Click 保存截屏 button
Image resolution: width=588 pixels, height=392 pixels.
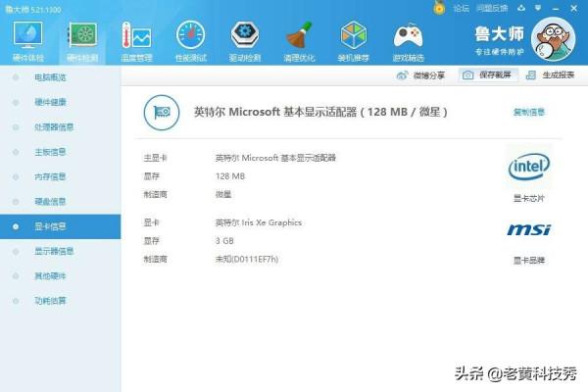click(x=487, y=75)
